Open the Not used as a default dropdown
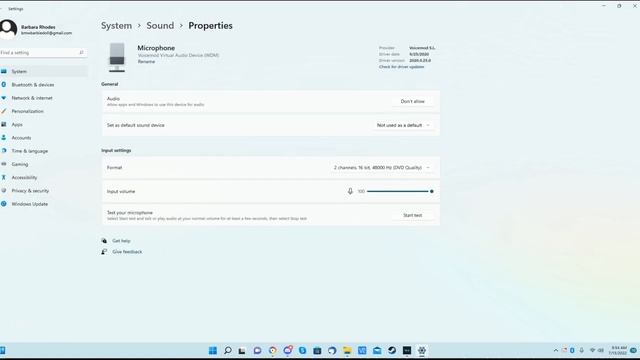The image size is (640, 360). point(403,125)
